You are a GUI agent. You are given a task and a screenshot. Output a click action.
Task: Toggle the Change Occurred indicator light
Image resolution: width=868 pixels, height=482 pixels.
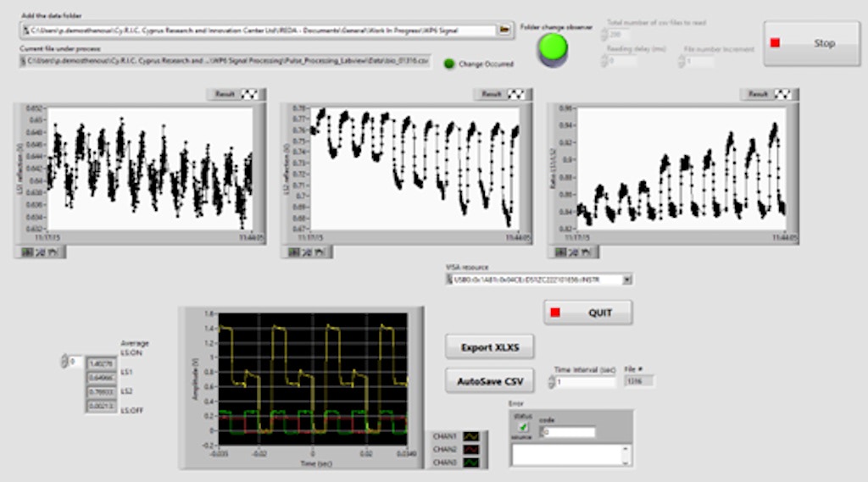[449, 64]
